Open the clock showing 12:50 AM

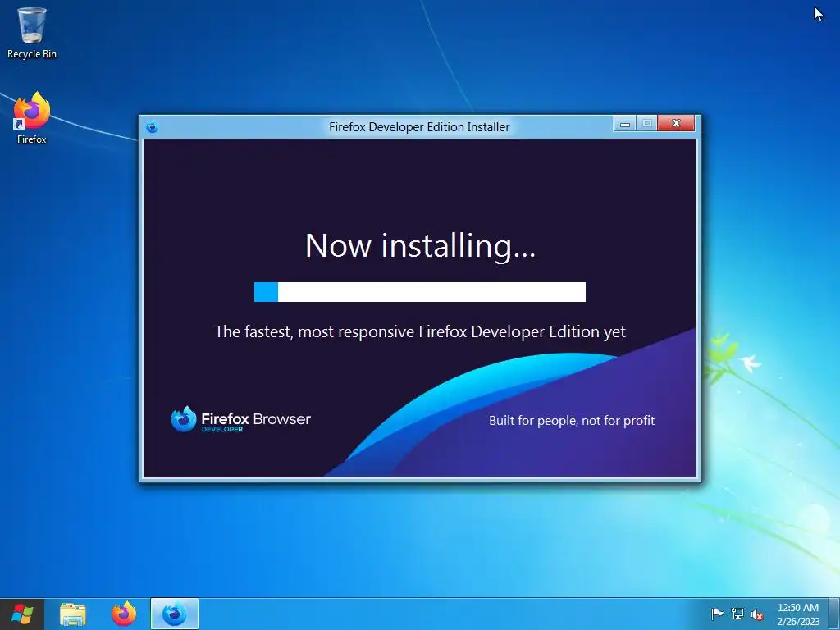click(x=798, y=614)
